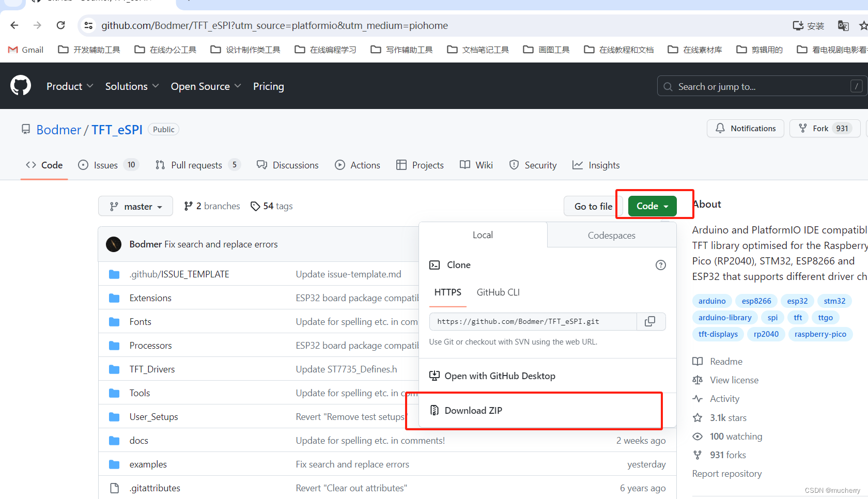Open the TFT_Drivers folder

pyautogui.click(x=152, y=369)
